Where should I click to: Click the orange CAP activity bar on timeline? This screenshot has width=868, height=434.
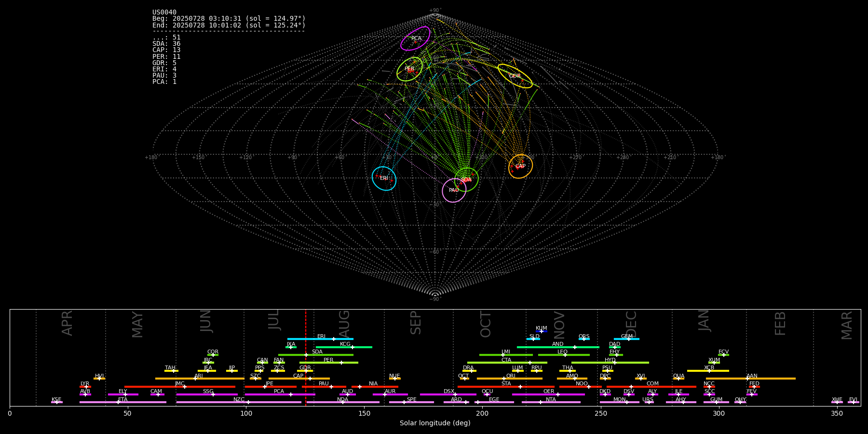click(299, 379)
